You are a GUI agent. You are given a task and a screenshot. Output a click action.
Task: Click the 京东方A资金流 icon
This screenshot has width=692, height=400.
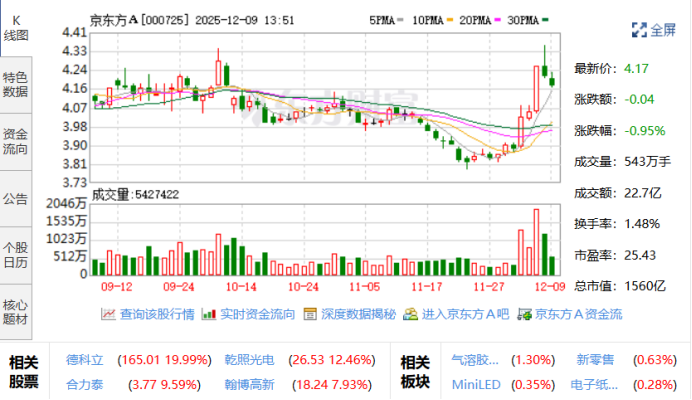pyautogui.click(x=523, y=314)
